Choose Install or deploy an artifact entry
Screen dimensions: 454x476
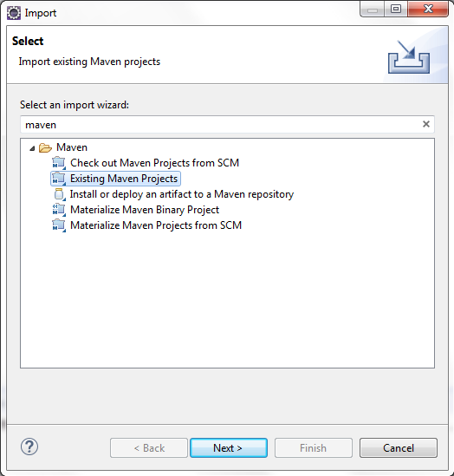pyautogui.click(x=182, y=194)
